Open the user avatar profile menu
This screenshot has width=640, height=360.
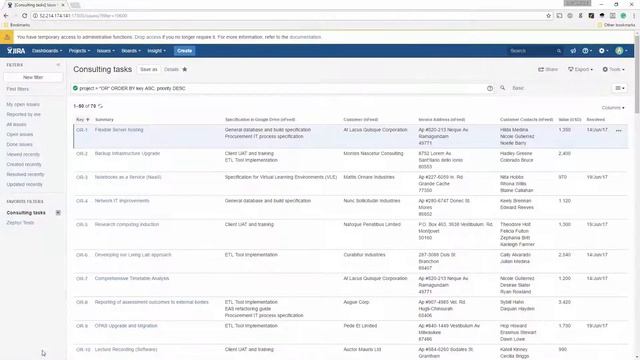621,51
